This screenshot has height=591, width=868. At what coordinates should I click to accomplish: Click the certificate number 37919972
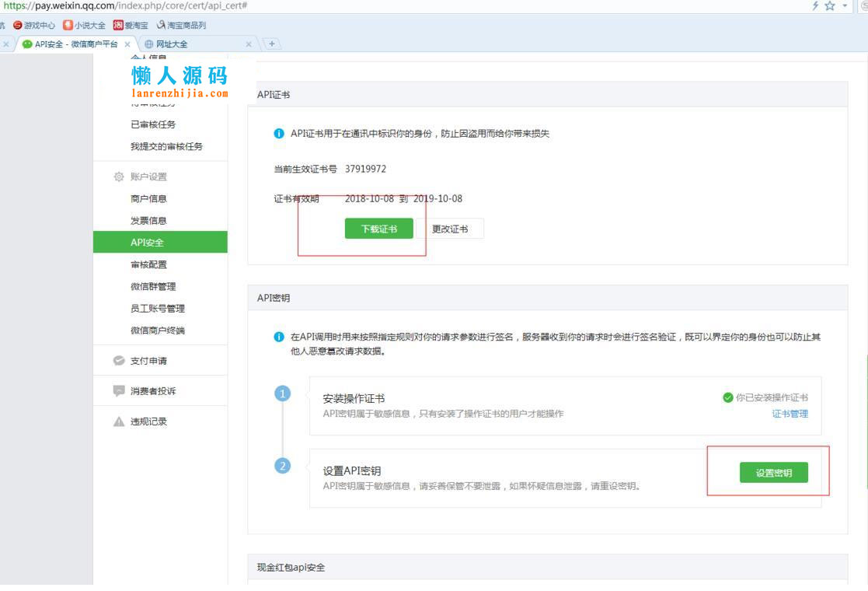(x=365, y=169)
